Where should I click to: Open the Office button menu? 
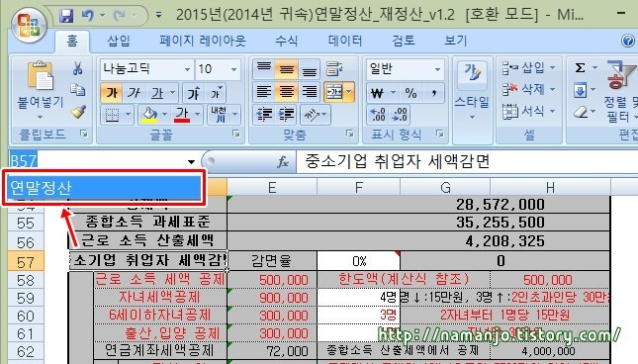[x=29, y=25]
